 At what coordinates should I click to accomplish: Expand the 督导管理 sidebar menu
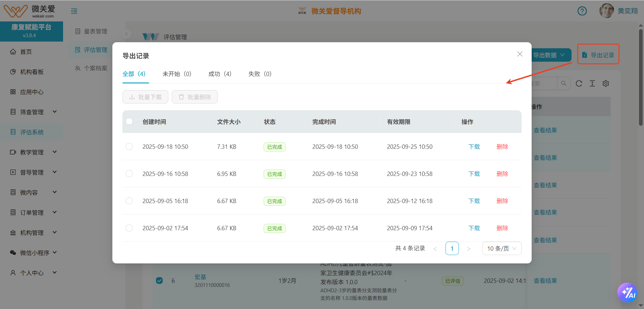tap(32, 172)
